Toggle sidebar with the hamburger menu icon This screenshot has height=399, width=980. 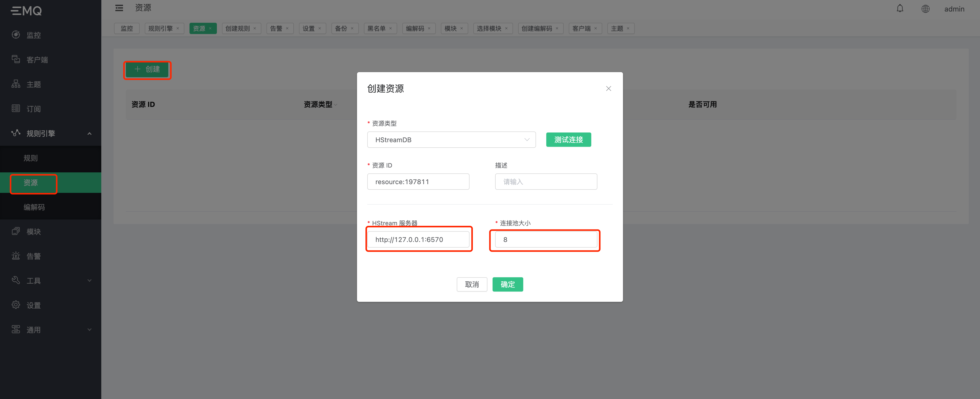119,8
